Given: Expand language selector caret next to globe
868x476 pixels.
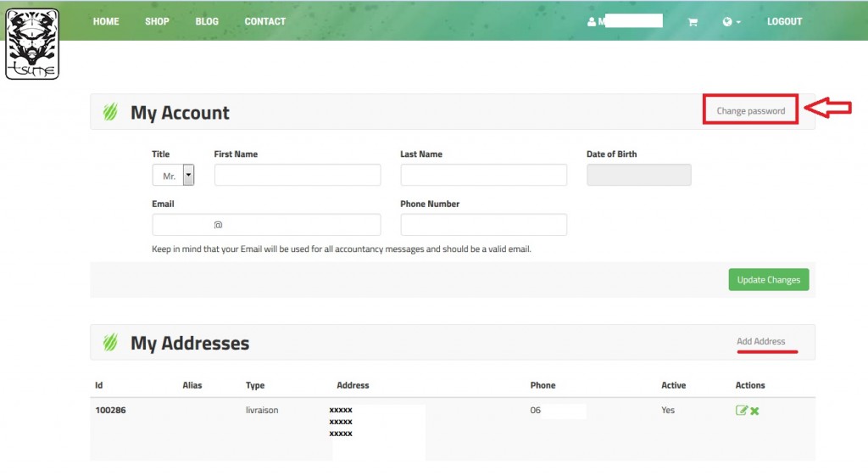Looking at the screenshot, I should [738, 22].
